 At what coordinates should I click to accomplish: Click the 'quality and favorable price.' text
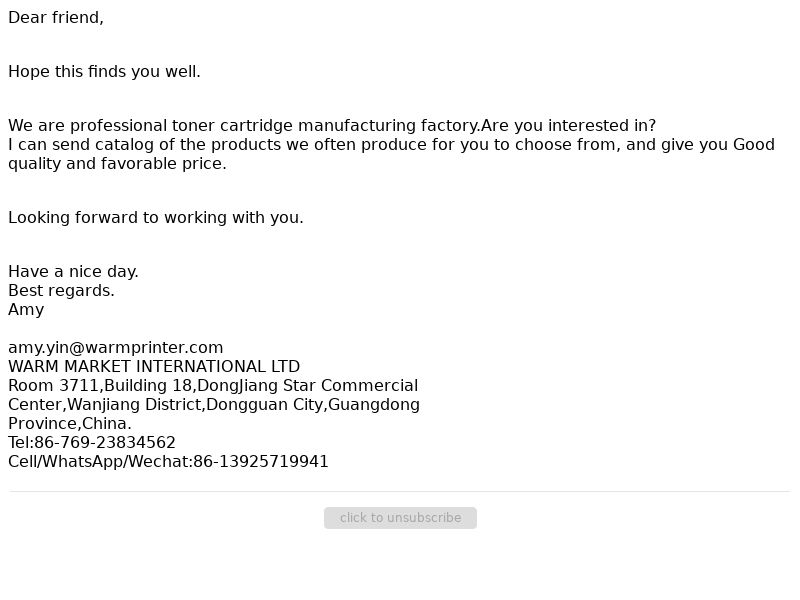point(117,164)
